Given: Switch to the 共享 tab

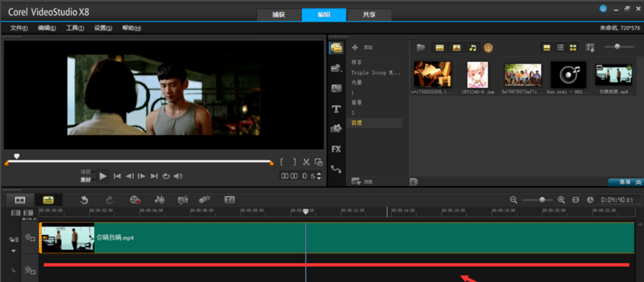Looking at the screenshot, I should (369, 15).
